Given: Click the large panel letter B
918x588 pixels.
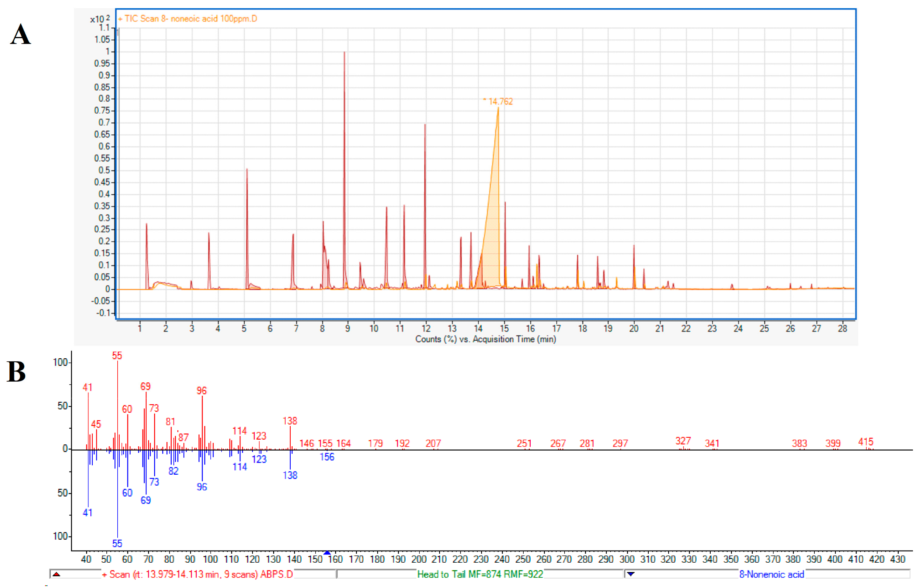Looking at the screenshot, I should [16, 371].
